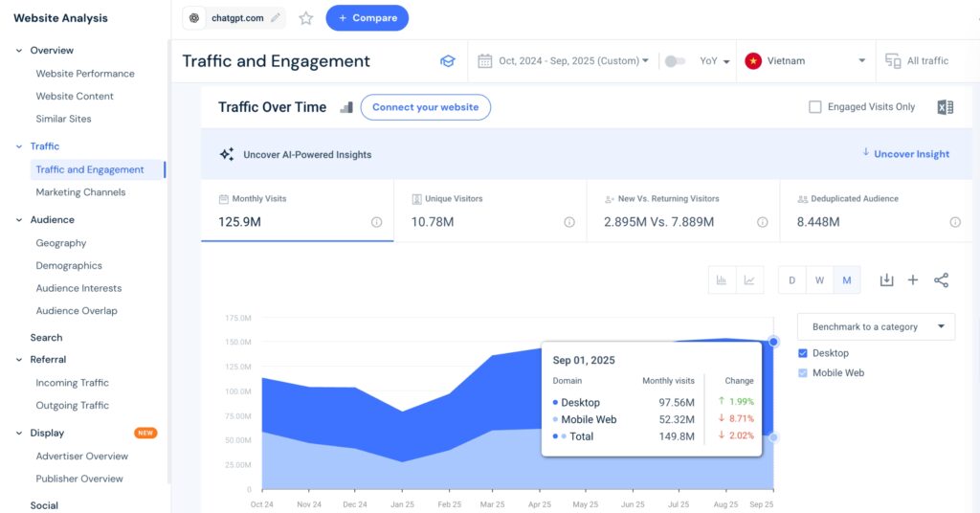This screenshot has height=513, width=980.
Task: Export data with the Excel icon
Action: click(945, 107)
